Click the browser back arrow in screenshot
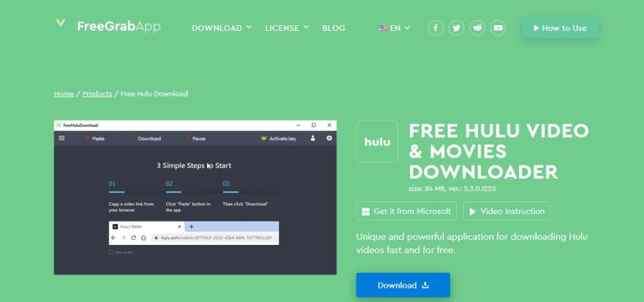 [x=114, y=238]
